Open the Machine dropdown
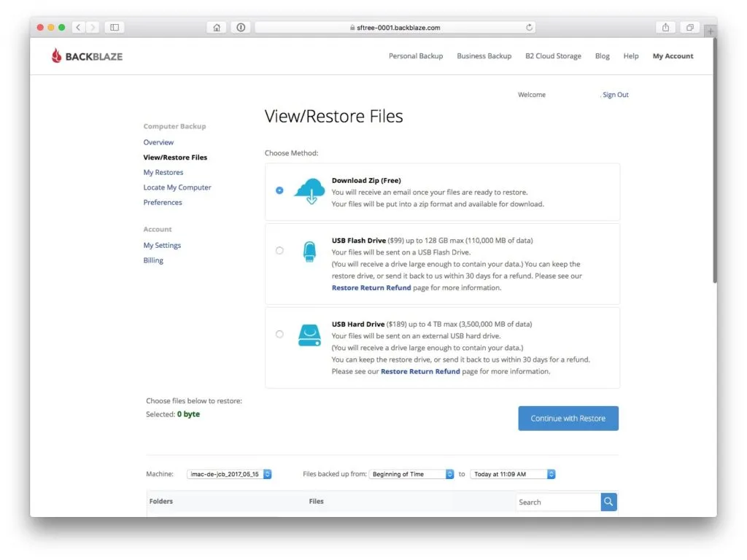This screenshot has width=747, height=560. tap(229, 474)
